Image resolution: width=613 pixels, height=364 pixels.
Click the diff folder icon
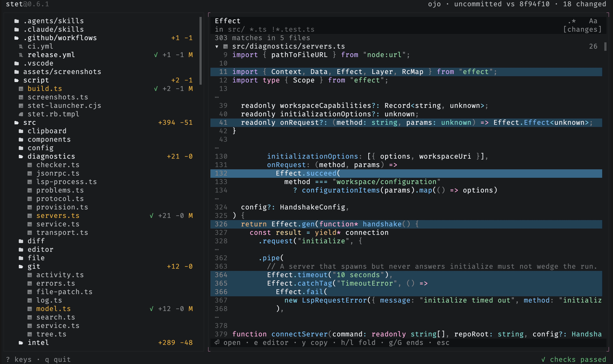pos(21,241)
